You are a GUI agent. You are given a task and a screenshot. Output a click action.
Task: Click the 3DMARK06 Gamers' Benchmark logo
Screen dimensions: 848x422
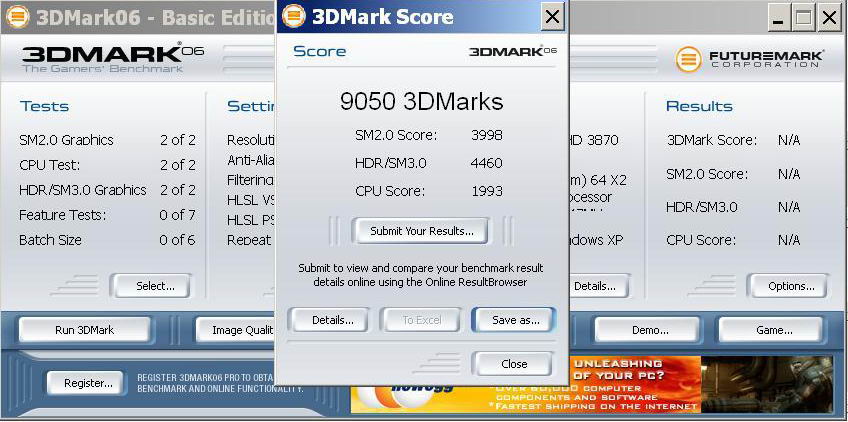pyautogui.click(x=112, y=58)
